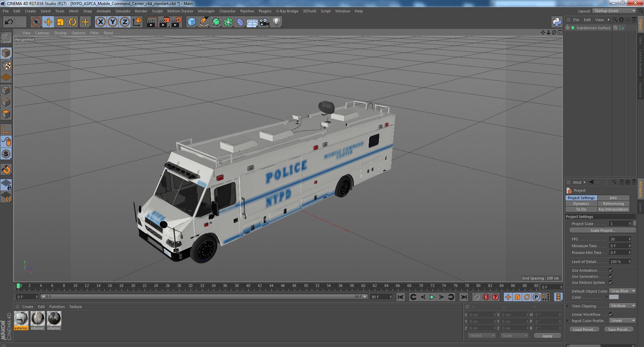644x347 pixels.
Task: Open the viewport Cameras menu
Action: (x=42, y=33)
